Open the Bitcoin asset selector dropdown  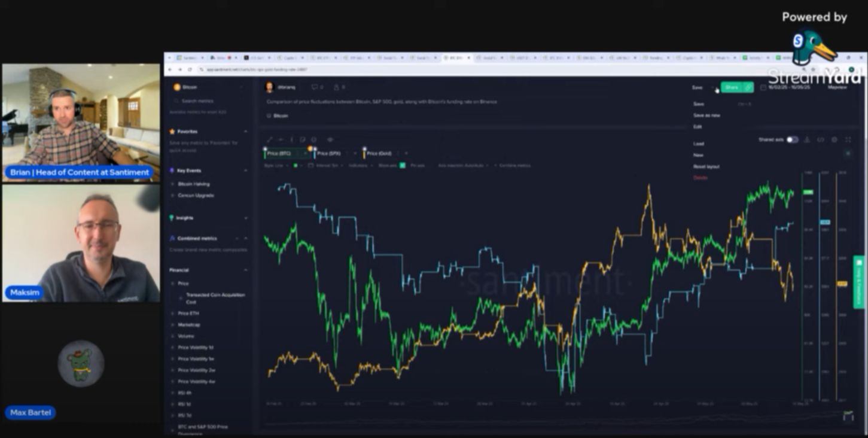coord(208,87)
